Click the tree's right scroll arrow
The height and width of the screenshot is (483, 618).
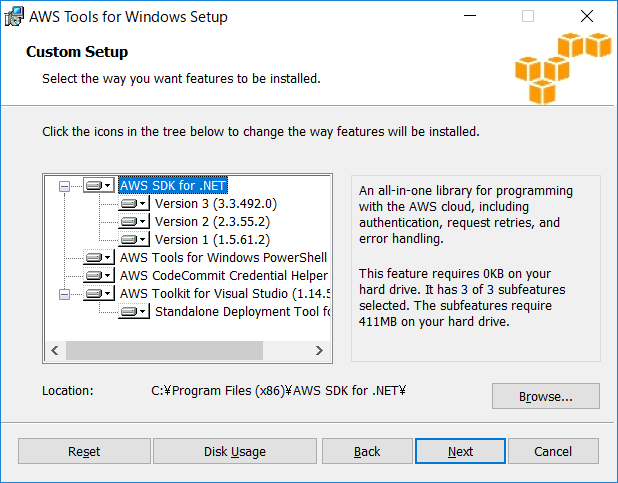point(320,351)
